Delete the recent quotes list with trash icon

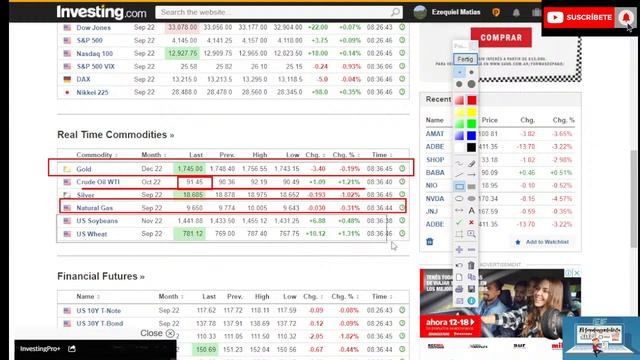pos(430,242)
